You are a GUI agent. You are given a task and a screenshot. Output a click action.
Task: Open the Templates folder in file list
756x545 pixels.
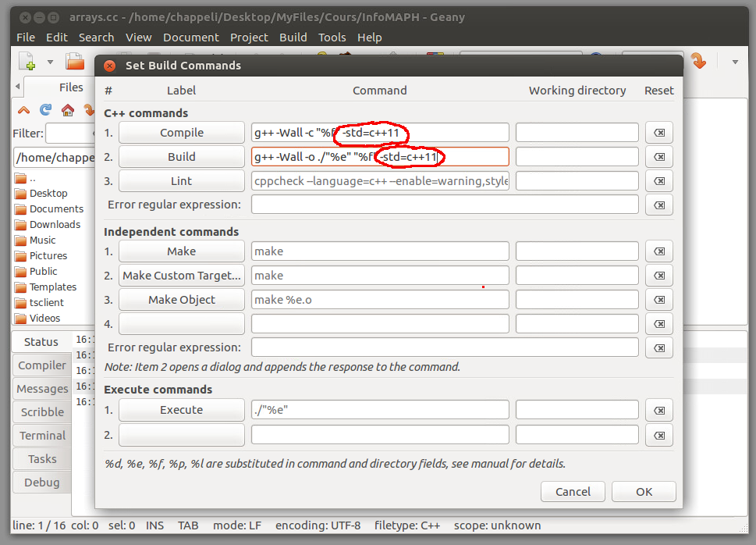pyautogui.click(x=45, y=287)
